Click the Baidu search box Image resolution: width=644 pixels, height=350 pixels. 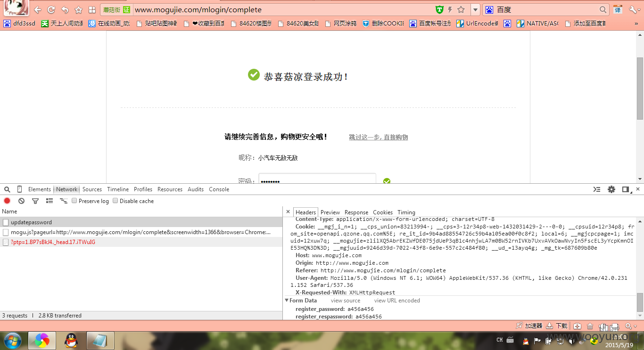(547, 9)
